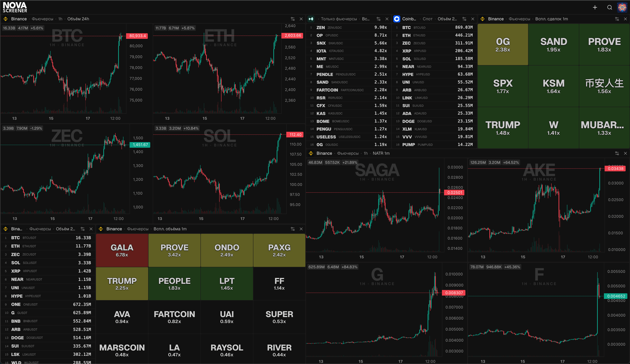
Task: Change the Фьючерсы market type in the top-left panel
Action: click(x=43, y=19)
